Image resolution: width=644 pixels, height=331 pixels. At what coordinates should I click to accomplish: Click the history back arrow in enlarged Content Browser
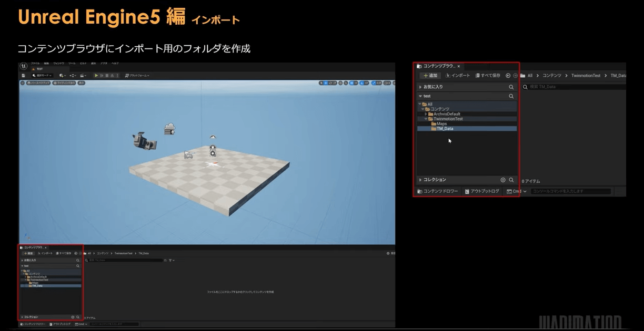508,76
